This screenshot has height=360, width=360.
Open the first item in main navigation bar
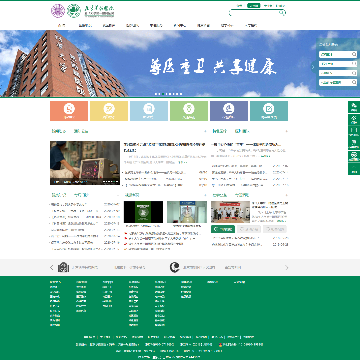click(61, 25)
